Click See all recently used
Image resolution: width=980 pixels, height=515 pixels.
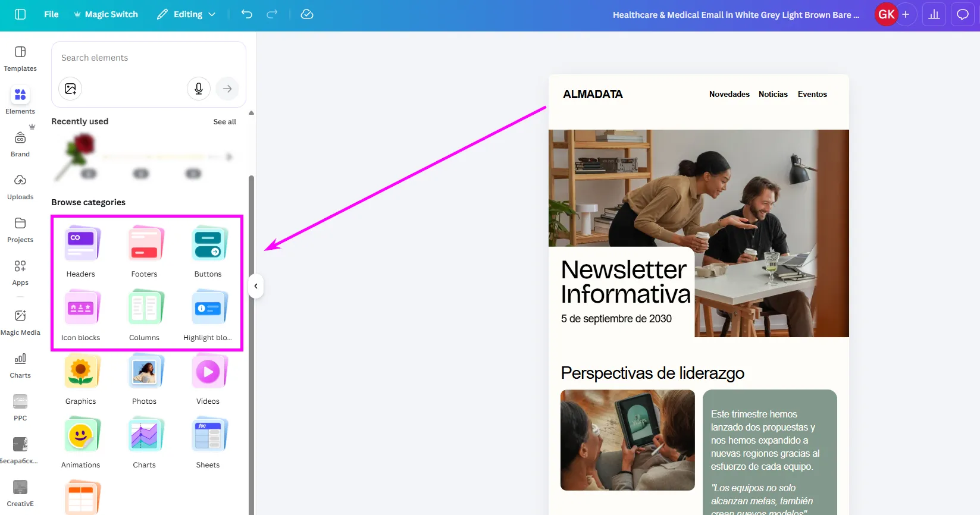click(x=225, y=122)
